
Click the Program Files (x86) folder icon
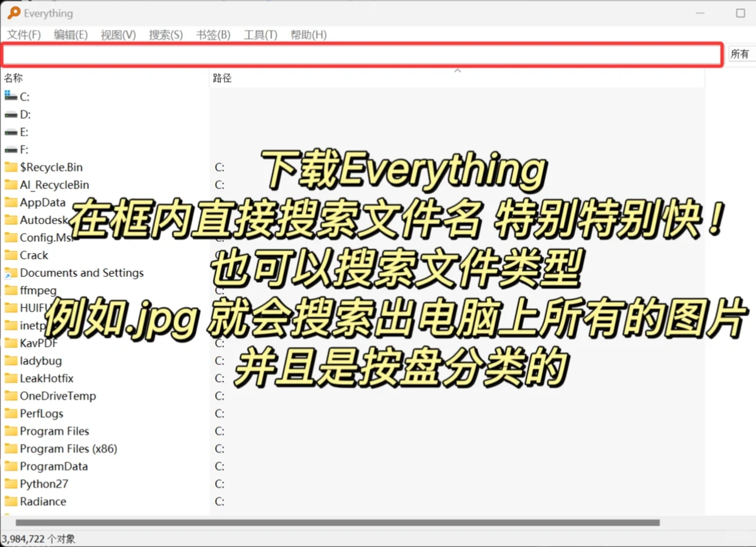coord(11,448)
